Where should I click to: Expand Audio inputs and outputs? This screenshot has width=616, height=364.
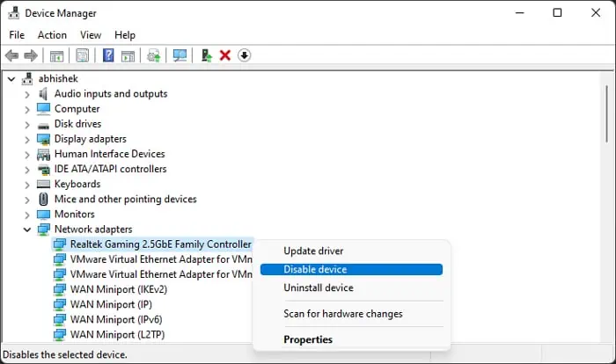coord(26,94)
